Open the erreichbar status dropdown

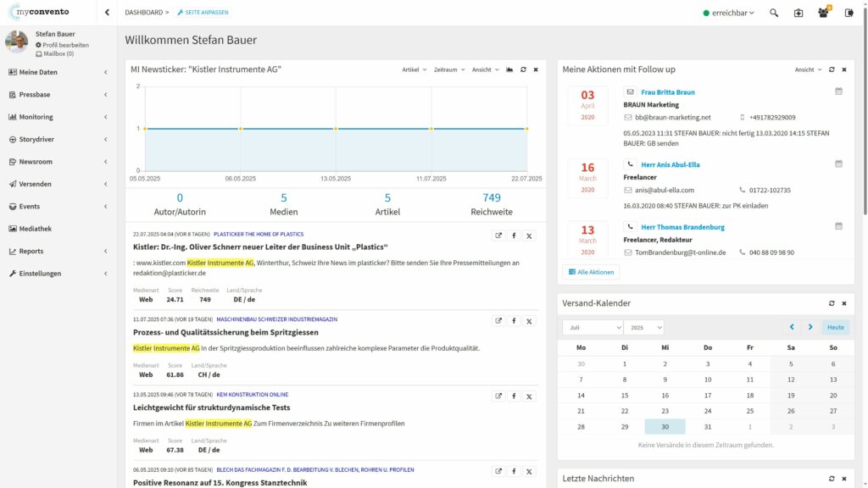[x=728, y=13]
